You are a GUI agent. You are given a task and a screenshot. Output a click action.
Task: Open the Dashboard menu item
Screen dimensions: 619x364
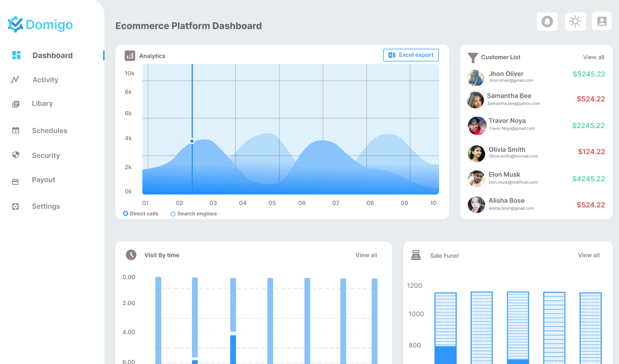52,55
